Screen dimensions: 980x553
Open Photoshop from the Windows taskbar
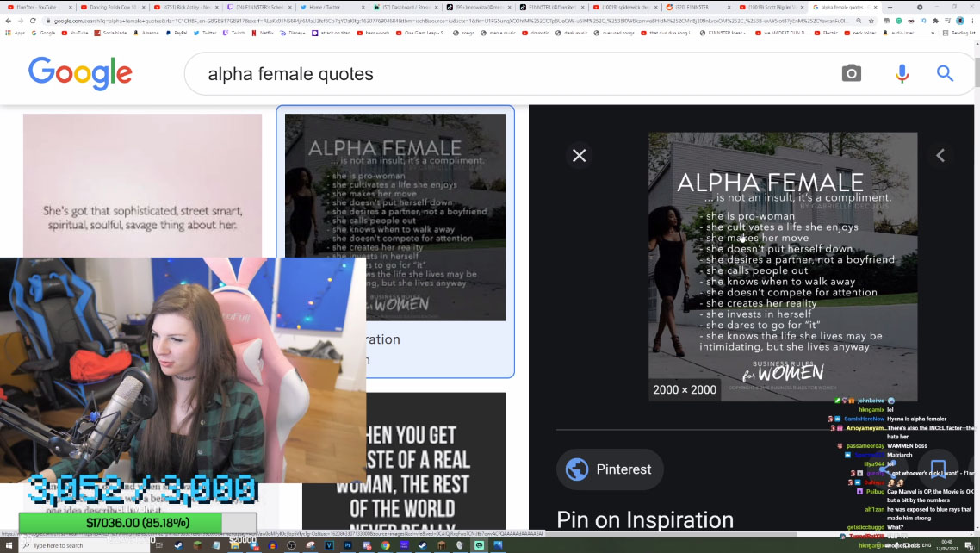coord(348,545)
